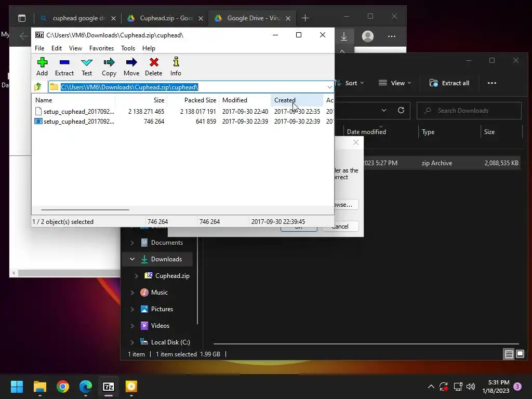This screenshot has height=399, width=532.
Task: Open the Edit menu in 7-Zip
Action: pos(56,48)
